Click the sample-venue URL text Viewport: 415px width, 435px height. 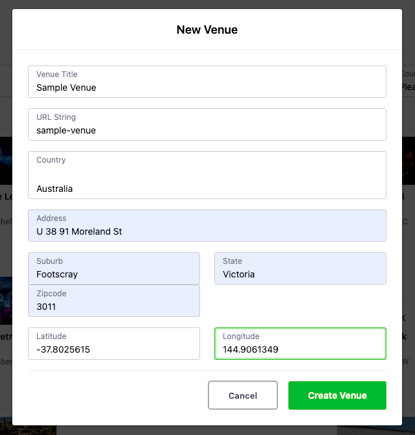pos(66,130)
